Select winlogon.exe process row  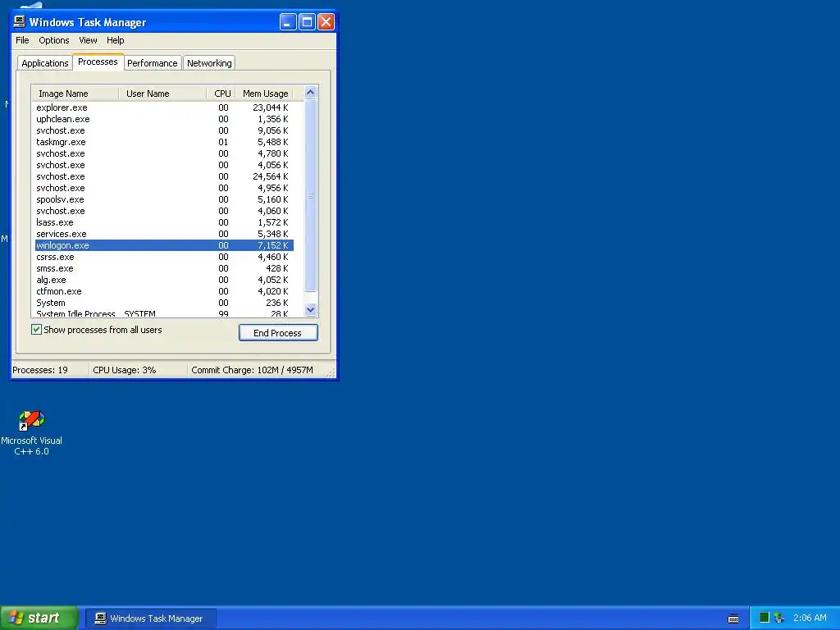pos(164,245)
